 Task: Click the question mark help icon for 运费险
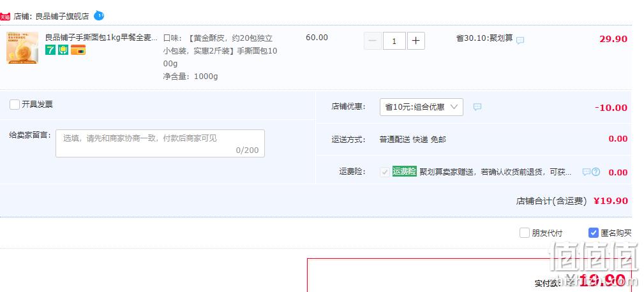click(595, 172)
